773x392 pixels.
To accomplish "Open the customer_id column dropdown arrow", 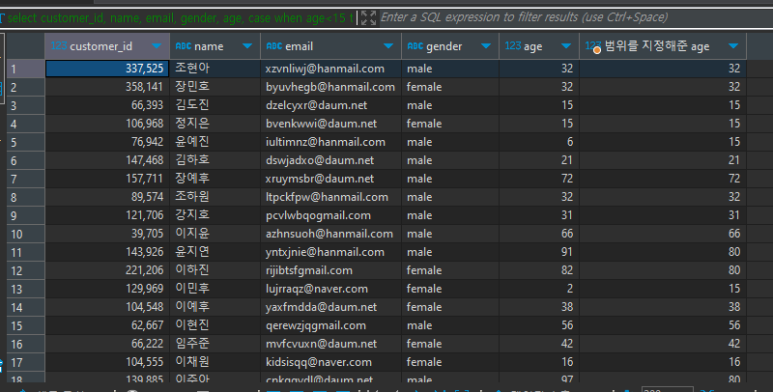I will click(x=156, y=46).
